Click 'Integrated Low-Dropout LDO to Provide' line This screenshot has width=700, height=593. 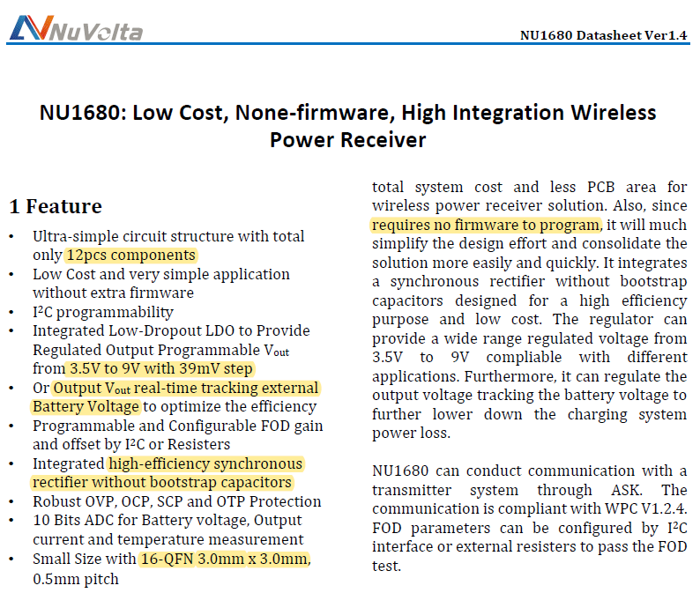click(x=171, y=330)
